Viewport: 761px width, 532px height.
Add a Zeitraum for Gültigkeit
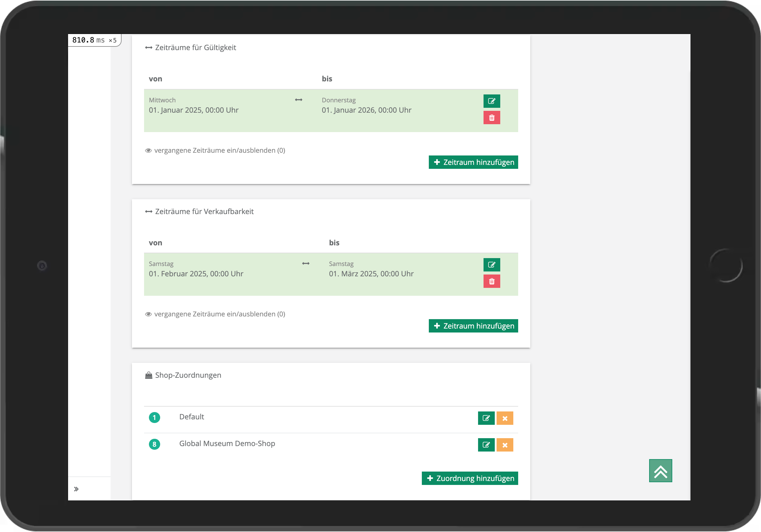pos(473,162)
